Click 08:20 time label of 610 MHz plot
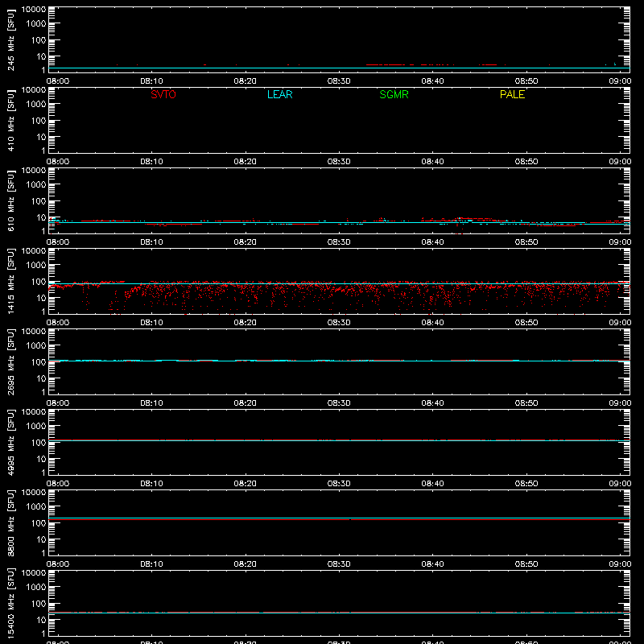The height and width of the screenshot is (644, 644). pyautogui.click(x=246, y=242)
